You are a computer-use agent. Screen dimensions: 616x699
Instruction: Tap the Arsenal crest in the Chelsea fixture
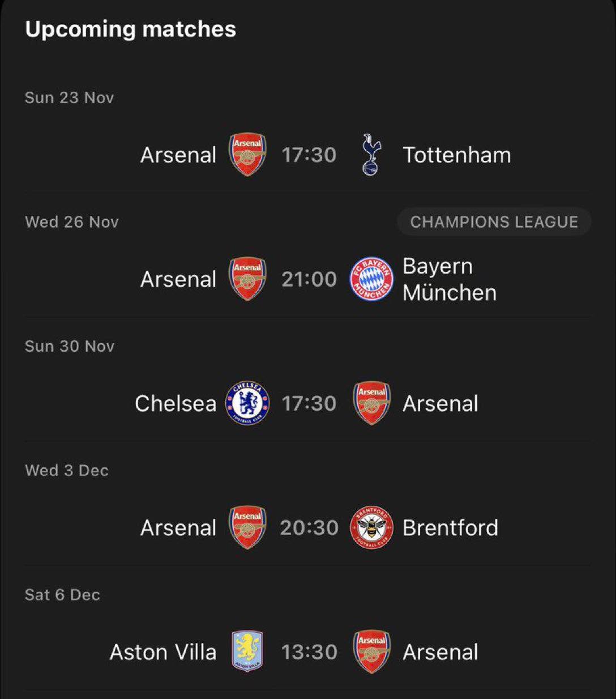(371, 403)
